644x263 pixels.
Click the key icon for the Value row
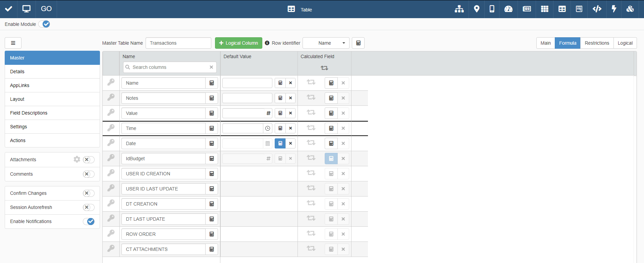point(111,113)
